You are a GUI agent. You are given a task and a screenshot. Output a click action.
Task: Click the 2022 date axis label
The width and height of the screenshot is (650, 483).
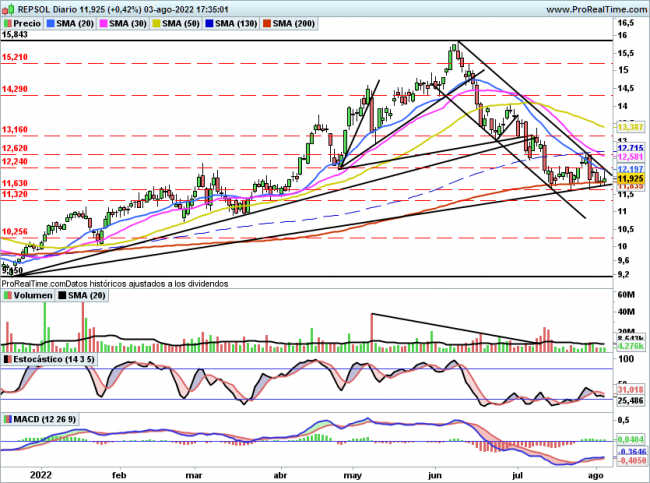(x=41, y=474)
